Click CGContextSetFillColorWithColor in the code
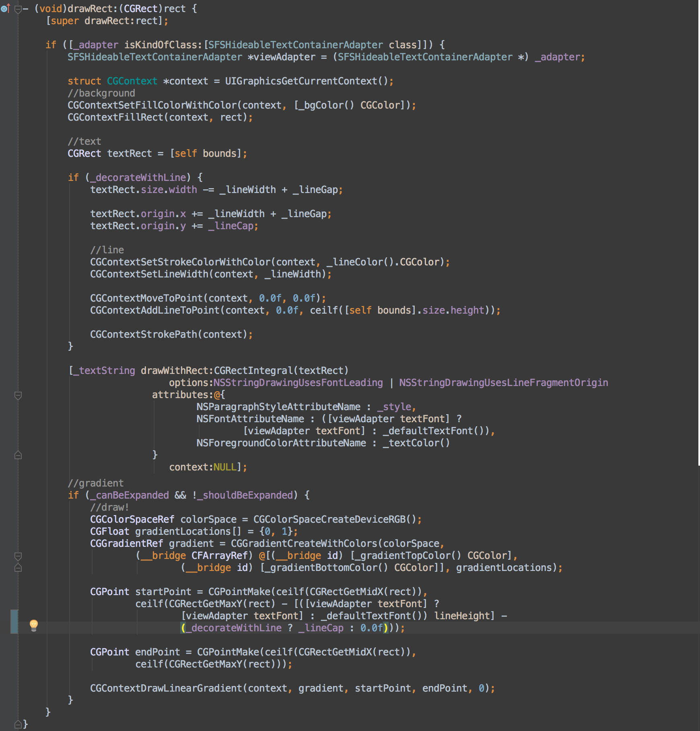Viewport: 700px width, 731px height. (152, 105)
